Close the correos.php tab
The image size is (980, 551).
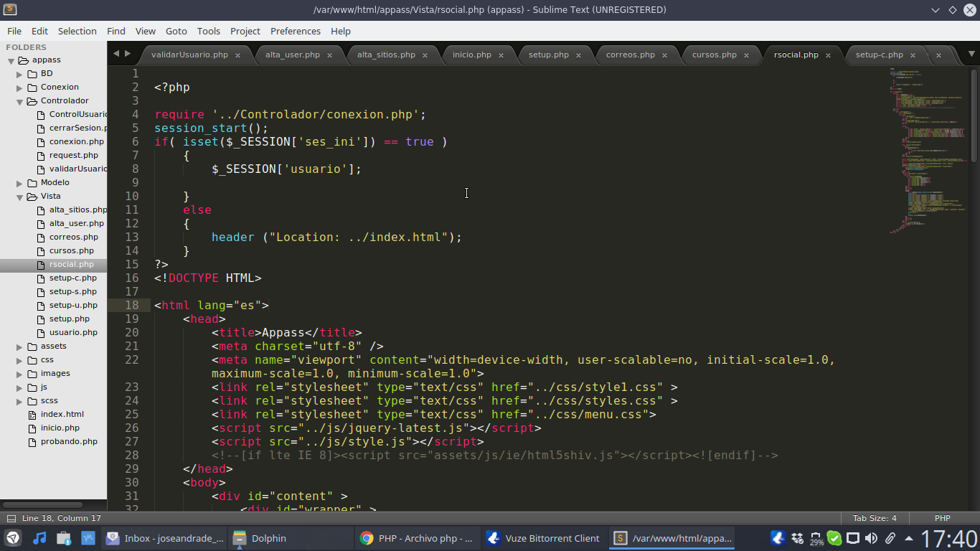point(664,55)
